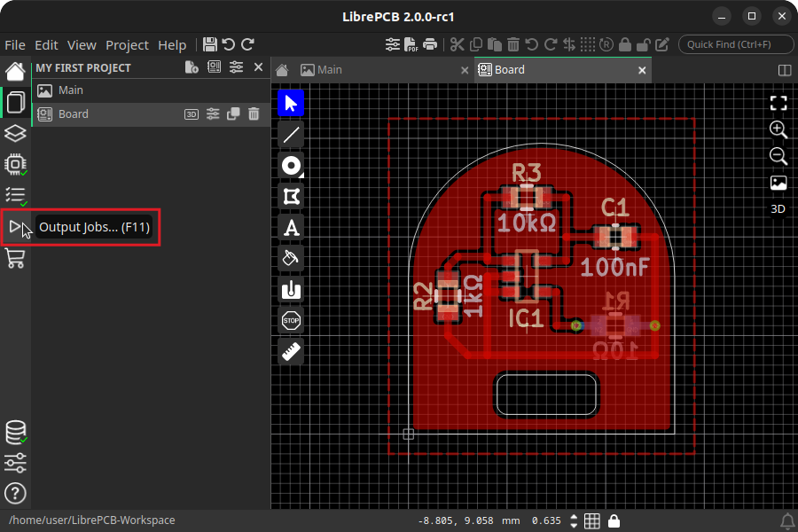The height and width of the screenshot is (532, 798).
Task: Select the Add Text tool
Action: coord(291,227)
